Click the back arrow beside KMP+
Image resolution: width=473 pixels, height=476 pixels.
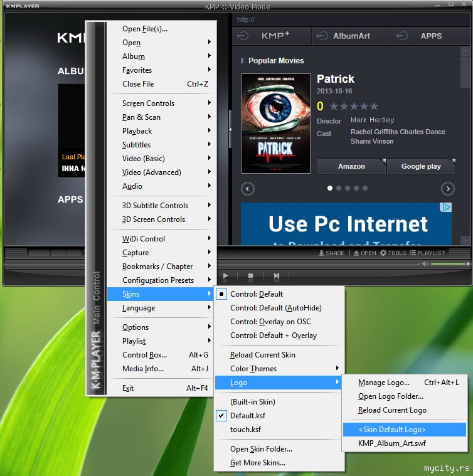click(x=243, y=36)
